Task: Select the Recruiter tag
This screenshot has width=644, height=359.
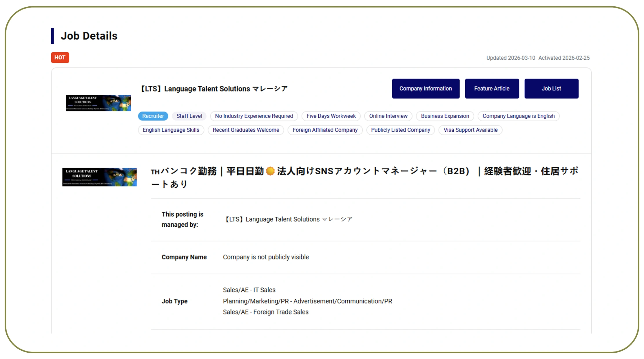Action: point(153,116)
